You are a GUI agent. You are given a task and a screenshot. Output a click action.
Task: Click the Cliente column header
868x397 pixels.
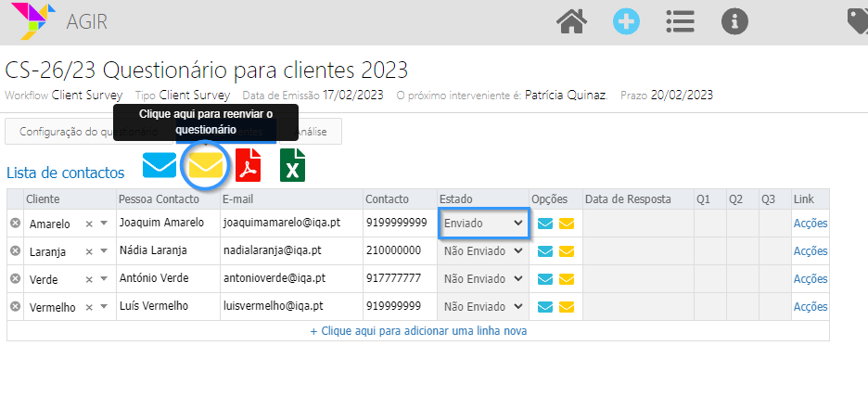(x=70, y=199)
